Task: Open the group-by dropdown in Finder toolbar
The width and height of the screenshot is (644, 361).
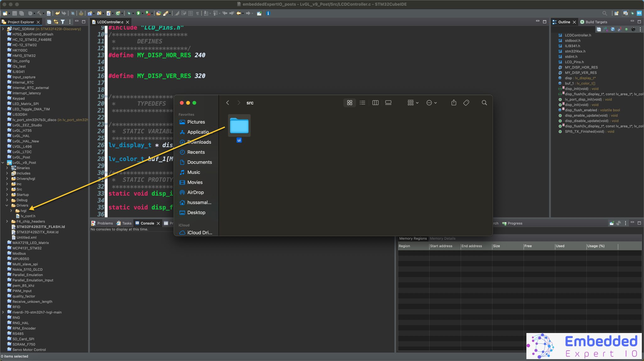Action: [413, 103]
